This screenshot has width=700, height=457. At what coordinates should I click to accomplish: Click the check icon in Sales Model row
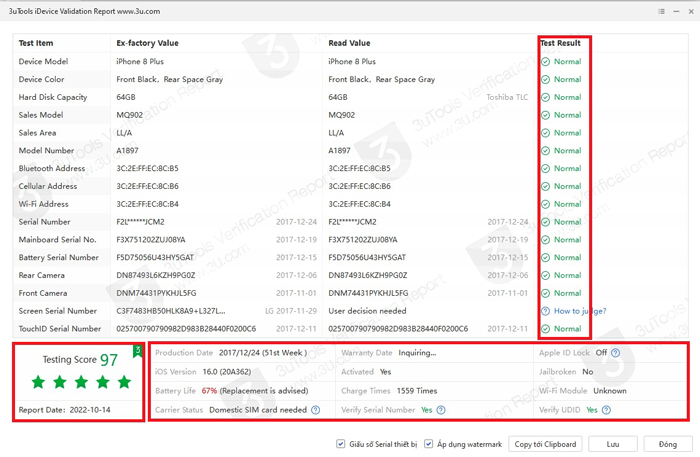pyautogui.click(x=546, y=115)
